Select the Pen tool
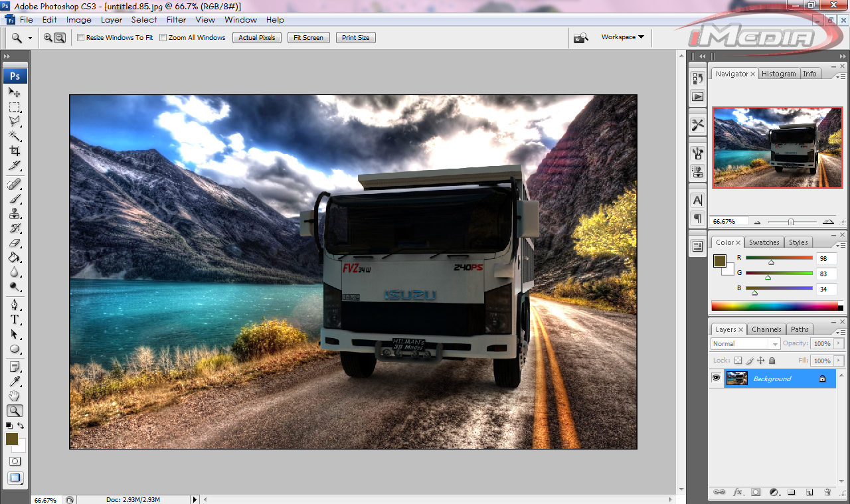Image resolution: width=850 pixels, height=504 pixels. pos(15,305)
